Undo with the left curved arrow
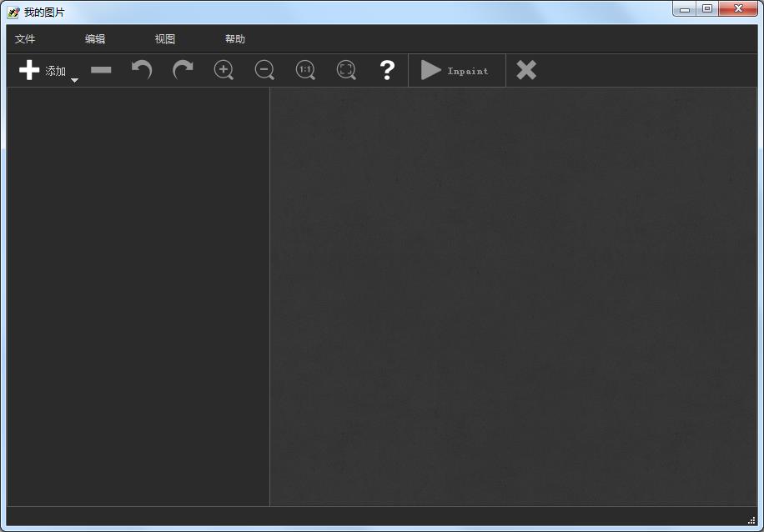764x532 pixels. (x=142, y=70)
